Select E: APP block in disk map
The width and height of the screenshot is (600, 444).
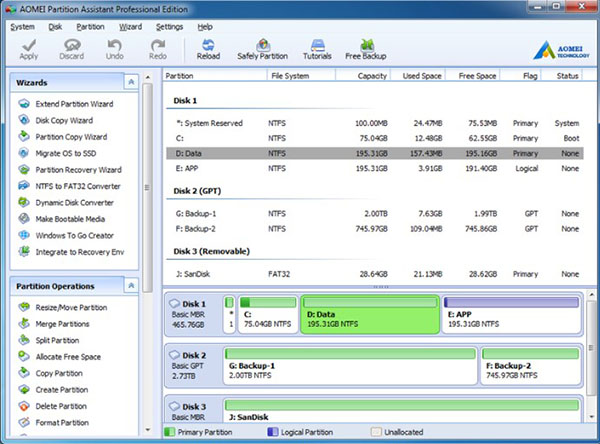[x=511, y=314]
